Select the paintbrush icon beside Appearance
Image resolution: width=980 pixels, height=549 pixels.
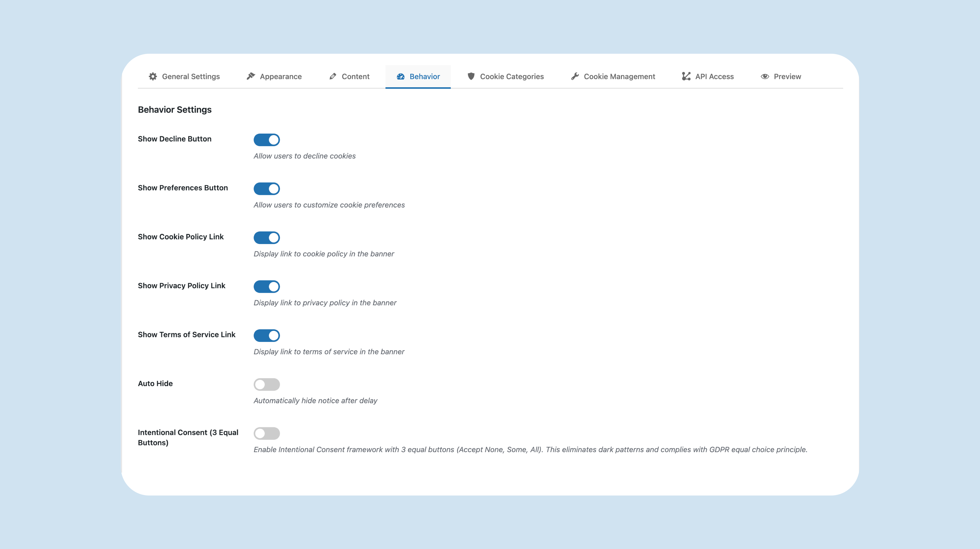point(251,76)
